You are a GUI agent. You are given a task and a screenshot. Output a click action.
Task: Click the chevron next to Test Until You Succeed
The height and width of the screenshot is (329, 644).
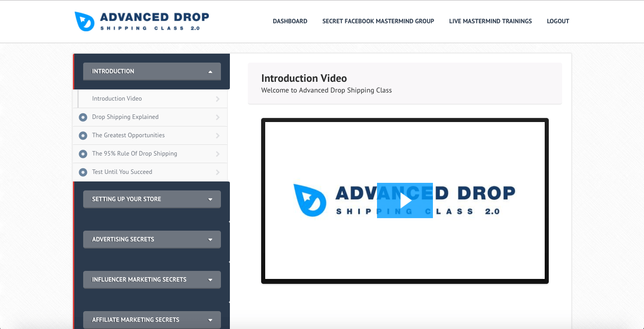point(218,172)
